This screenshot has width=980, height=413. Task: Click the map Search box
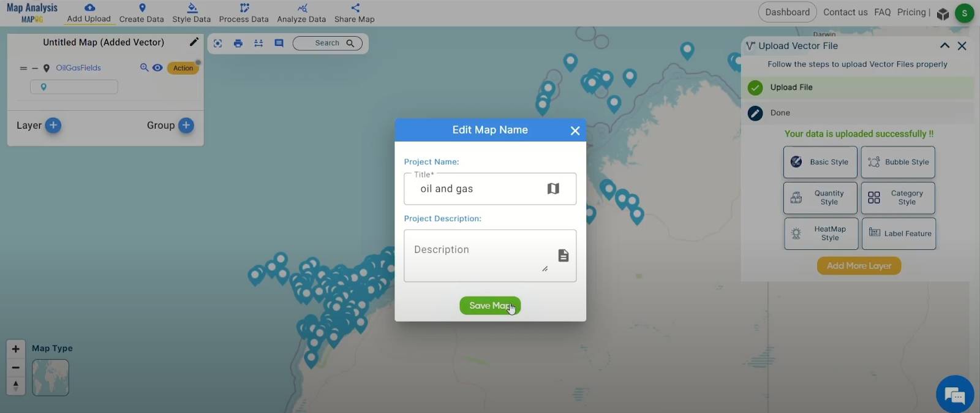pyautogui.click(x=328, y=43)
